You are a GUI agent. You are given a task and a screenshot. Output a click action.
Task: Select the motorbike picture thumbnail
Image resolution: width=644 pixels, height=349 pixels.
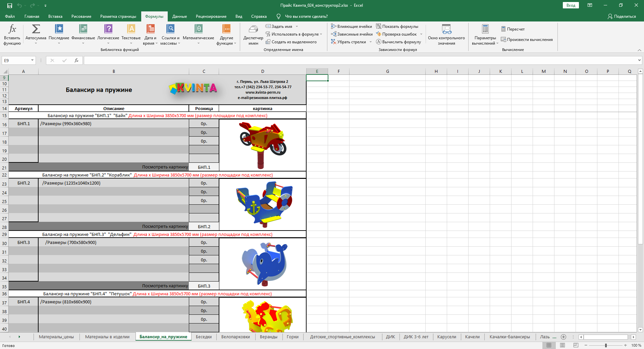(x=263, y=145)
